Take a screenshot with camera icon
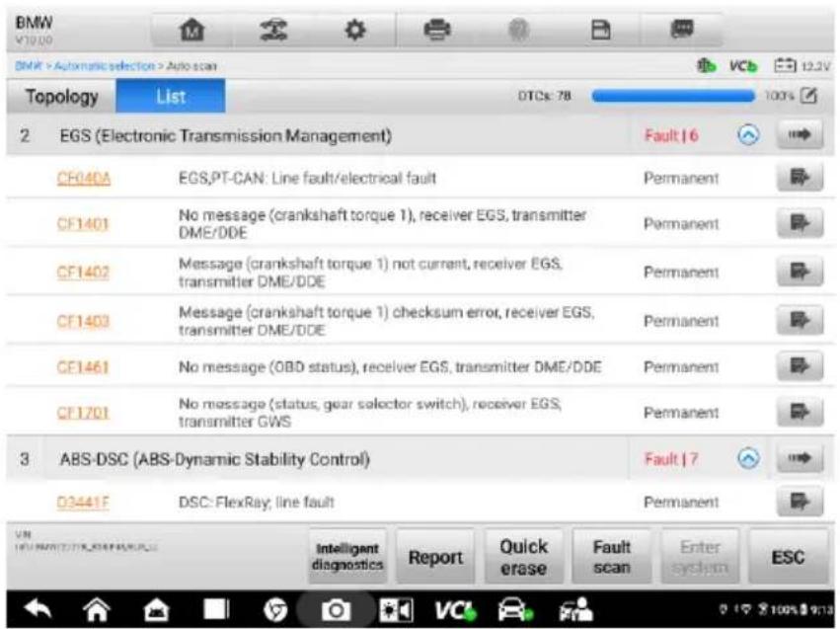The height and width of the screenshot is (629, 840). tap(336, 609)
